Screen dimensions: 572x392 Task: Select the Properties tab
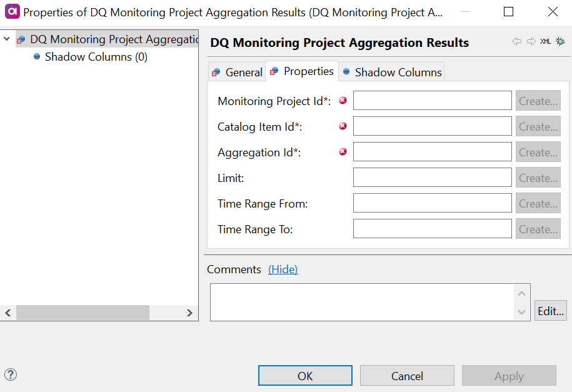pos(302,71)
